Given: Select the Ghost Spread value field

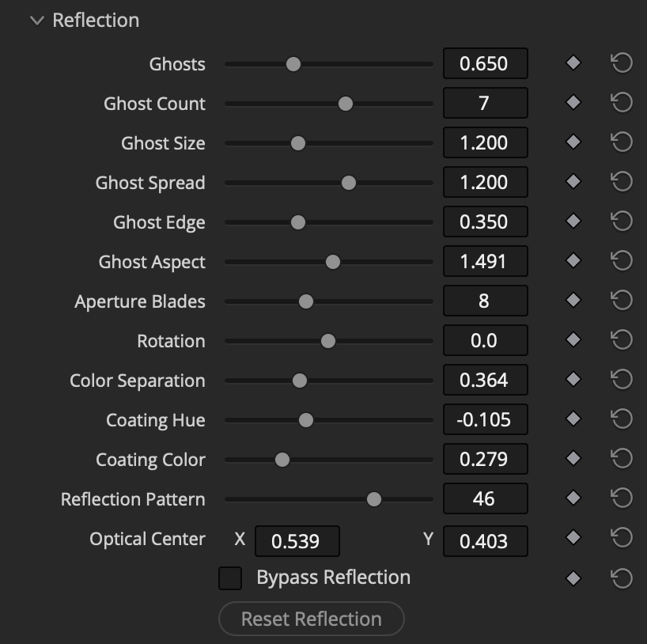Looking at the screenshot, I should pos(486,182).
